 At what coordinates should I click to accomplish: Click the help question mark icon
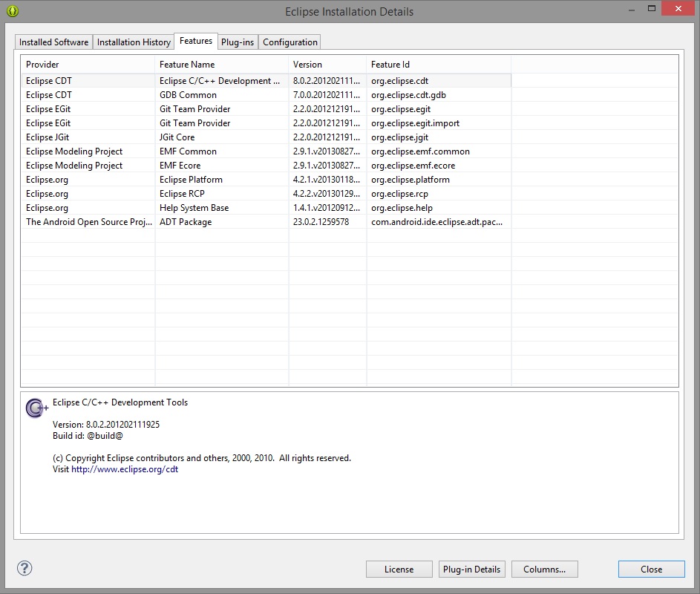point(24,568)
